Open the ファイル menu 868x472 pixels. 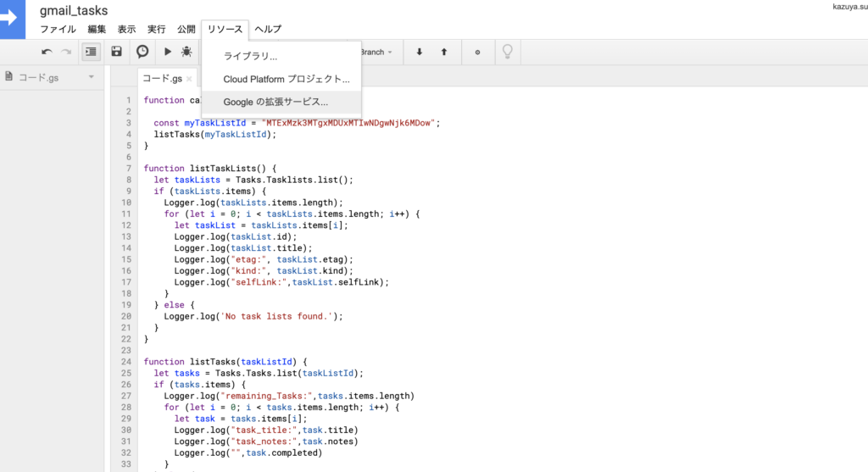tap(58, 29)
